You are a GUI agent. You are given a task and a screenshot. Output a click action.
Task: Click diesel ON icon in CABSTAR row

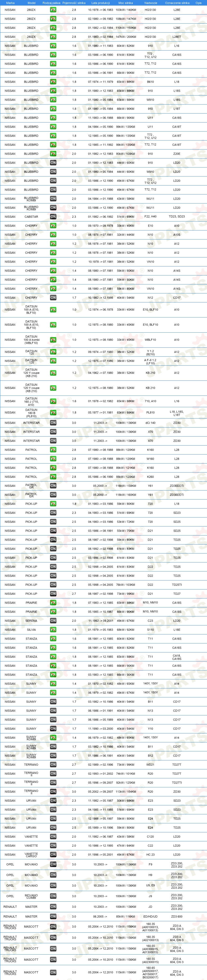pyautogui.click(x=53, y=217)
